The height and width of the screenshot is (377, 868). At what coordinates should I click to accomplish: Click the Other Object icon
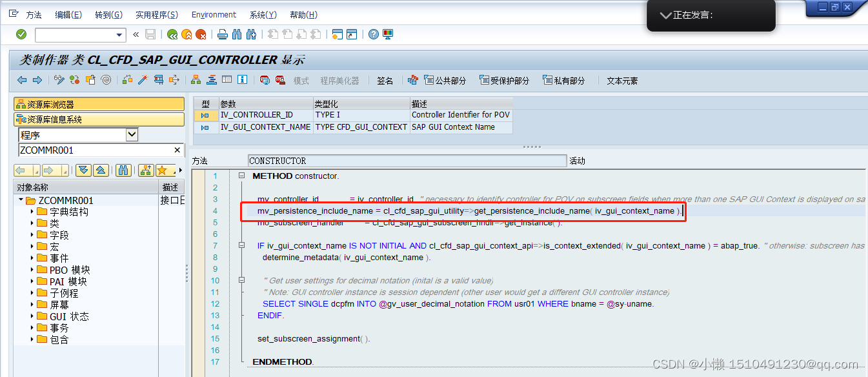[x=90, y=80]
